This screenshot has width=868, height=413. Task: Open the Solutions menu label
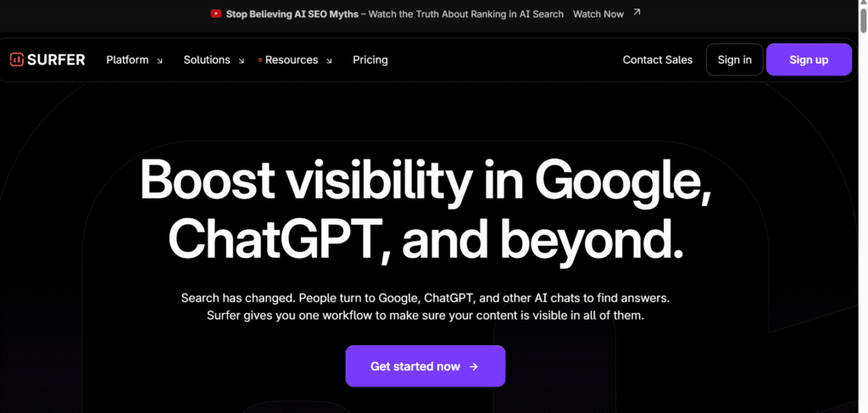pyautogui.click(x=207, y=59)
